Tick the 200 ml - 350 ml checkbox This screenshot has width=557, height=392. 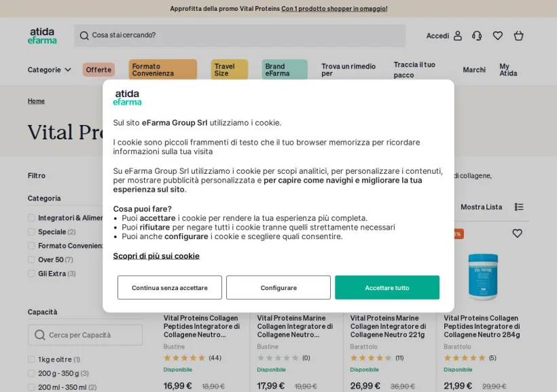click(31, 387)
